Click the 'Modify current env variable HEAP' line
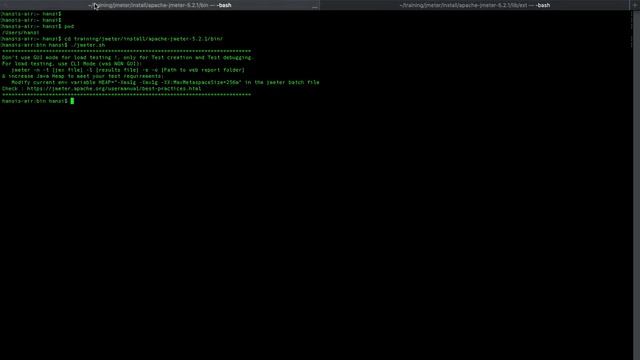Image resolution: width=640 pixels, height=360 pixels. [165, 82]
